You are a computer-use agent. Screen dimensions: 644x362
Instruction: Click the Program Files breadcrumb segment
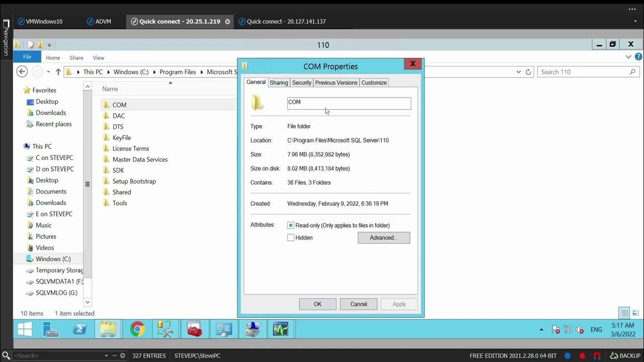[178, 72]
